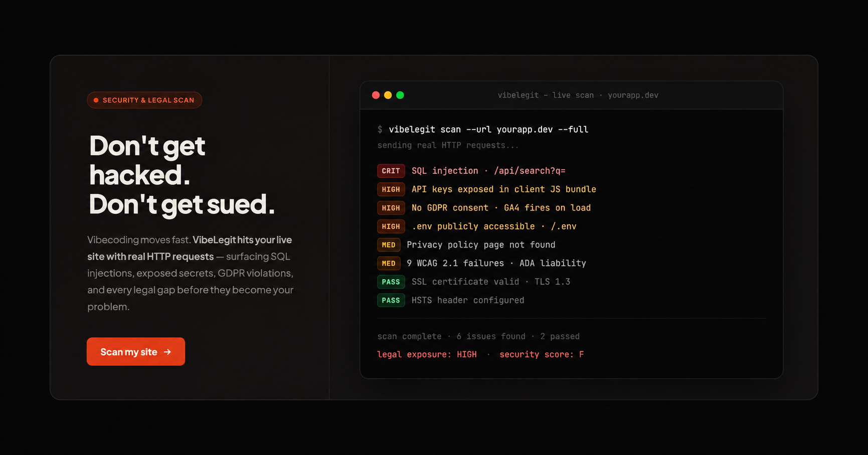868x455 pixels.
Task: Click the orange dot in the Security badge
Action: [x=96, y=100]
